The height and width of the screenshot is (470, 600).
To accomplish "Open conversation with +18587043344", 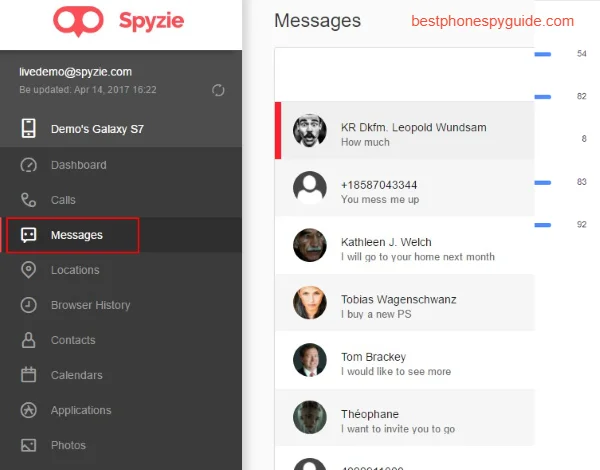I will [x=404, y=188].
